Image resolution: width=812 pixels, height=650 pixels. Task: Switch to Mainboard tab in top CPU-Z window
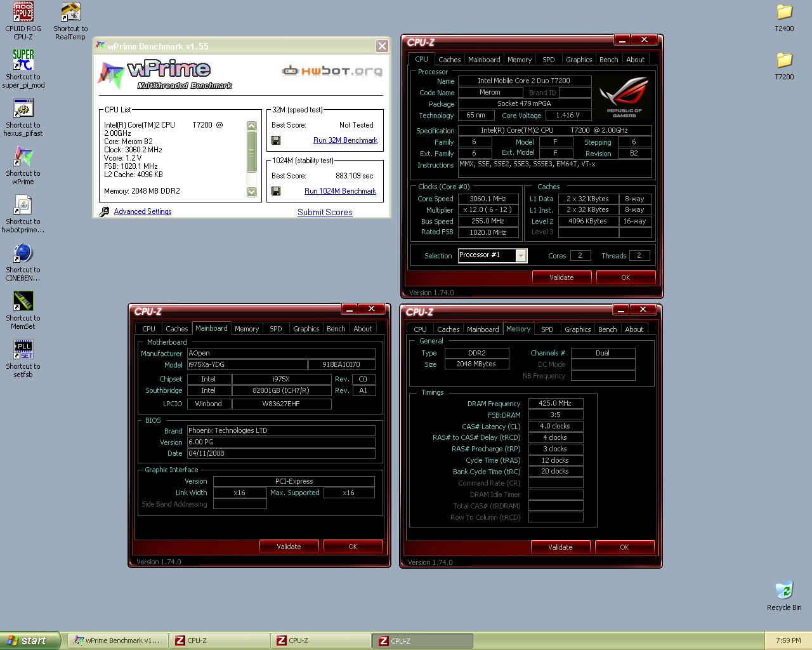tap(484, 60)
